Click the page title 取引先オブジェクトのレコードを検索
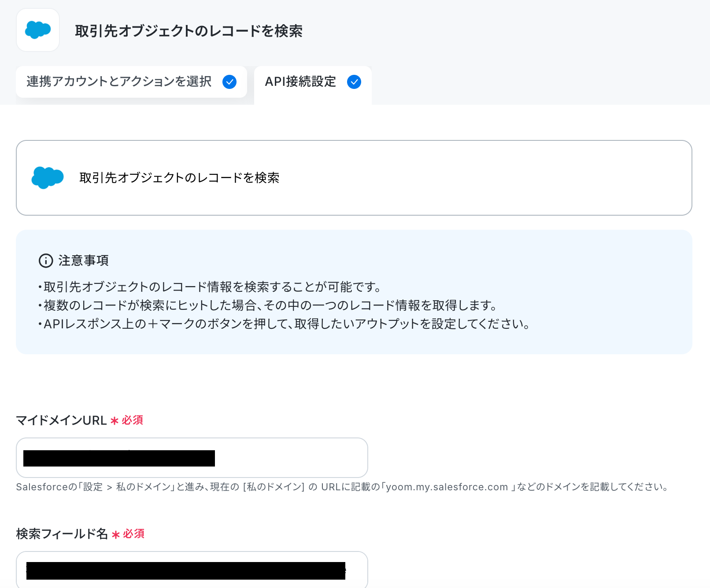 pyautogui.click(x=189, y=31)
